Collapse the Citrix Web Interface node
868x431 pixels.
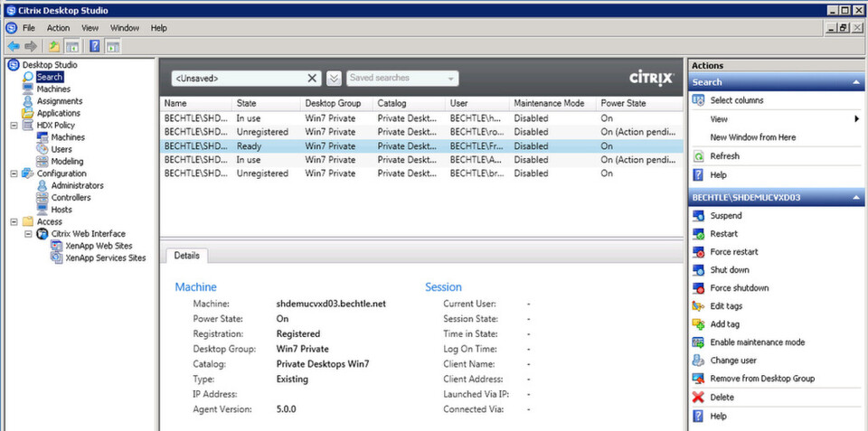(28, 234)
